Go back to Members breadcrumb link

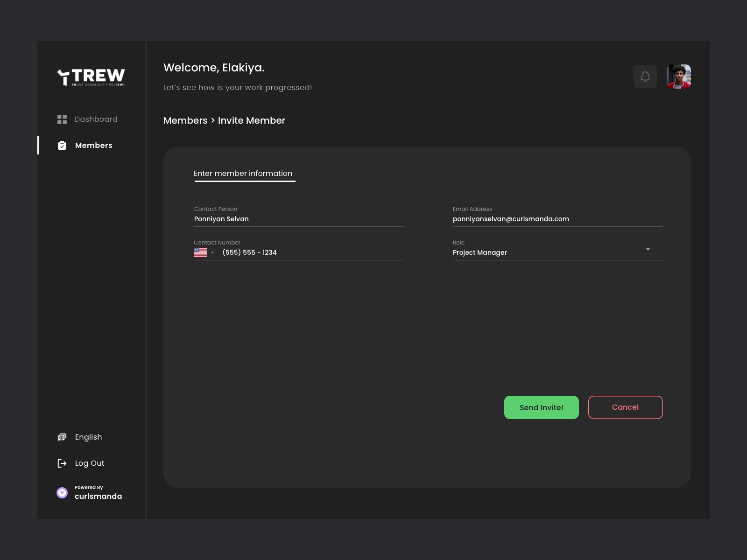185,120
